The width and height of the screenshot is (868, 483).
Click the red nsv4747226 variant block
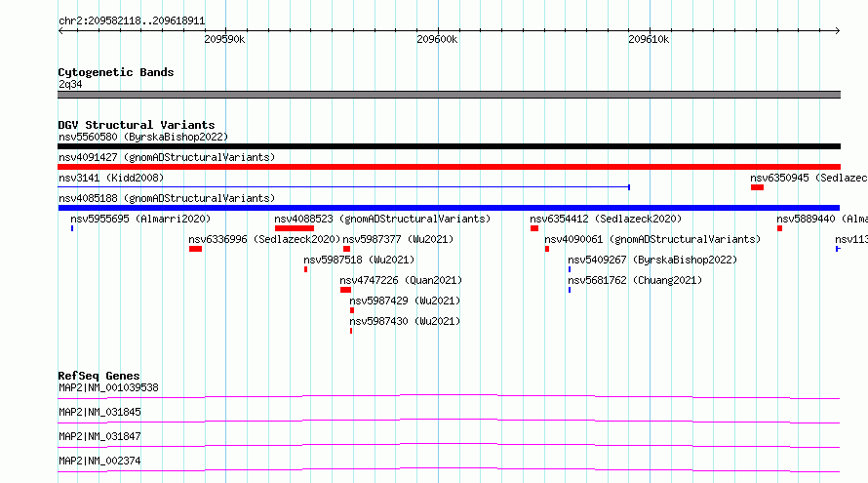pyautogui.click(x=346, y=290)
